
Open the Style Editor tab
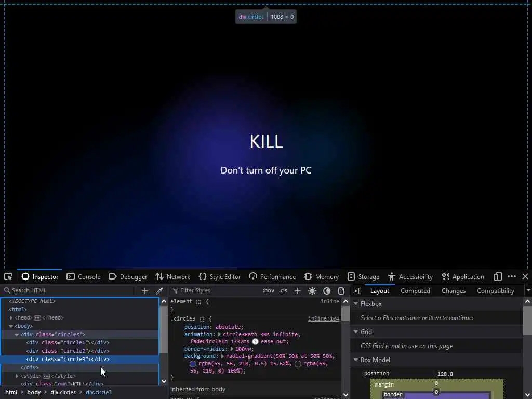tap(220, 276)
